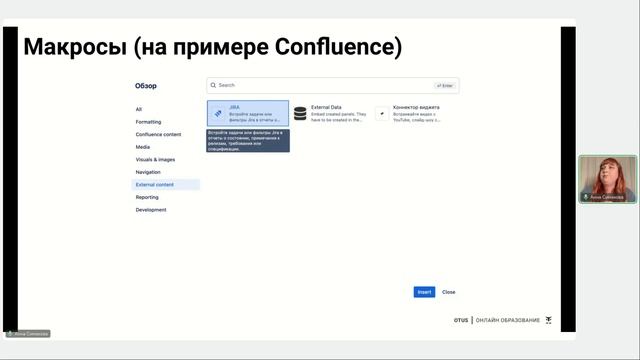
Task: Select the Formatting category
Action: 148,122
